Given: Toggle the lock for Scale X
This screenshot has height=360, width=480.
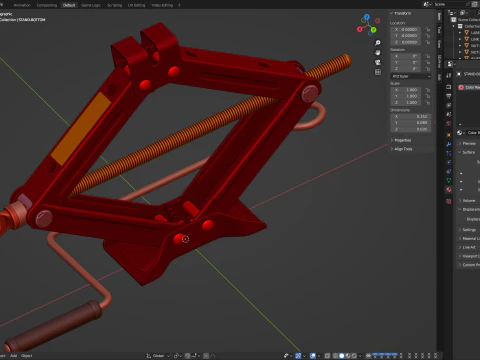Looking at the screenshot, I should [428, 90].
